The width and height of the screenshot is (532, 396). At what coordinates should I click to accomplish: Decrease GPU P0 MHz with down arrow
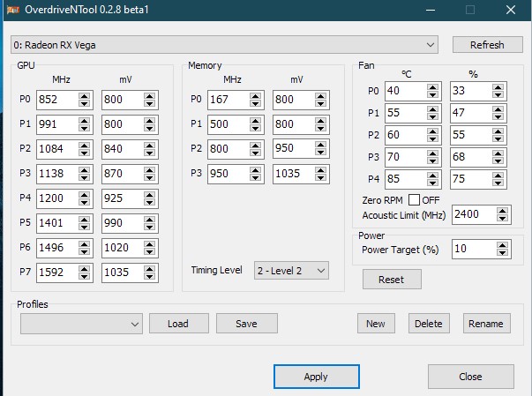coord(84,103)
